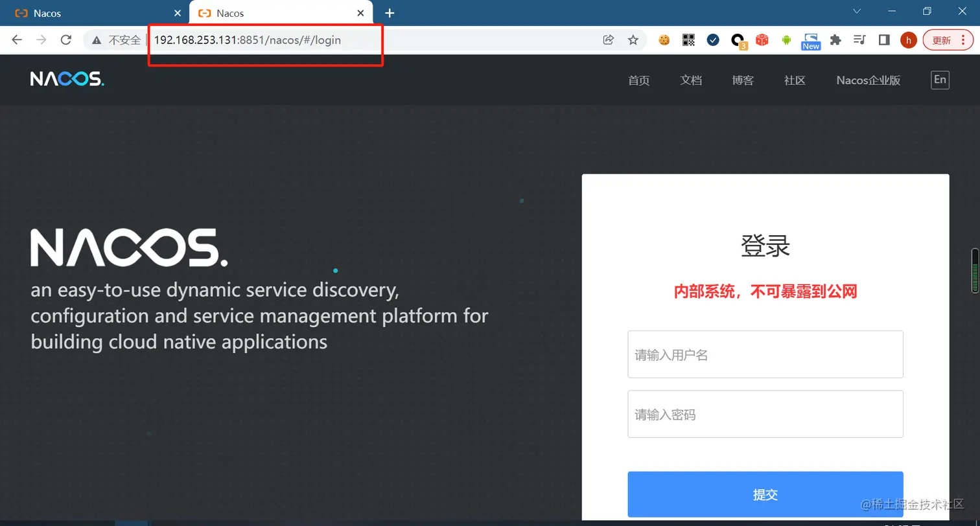The width and height of the screenshot is (980, 526).
Task: Click the blue checkmark extension icon
Action: [713, 40]
